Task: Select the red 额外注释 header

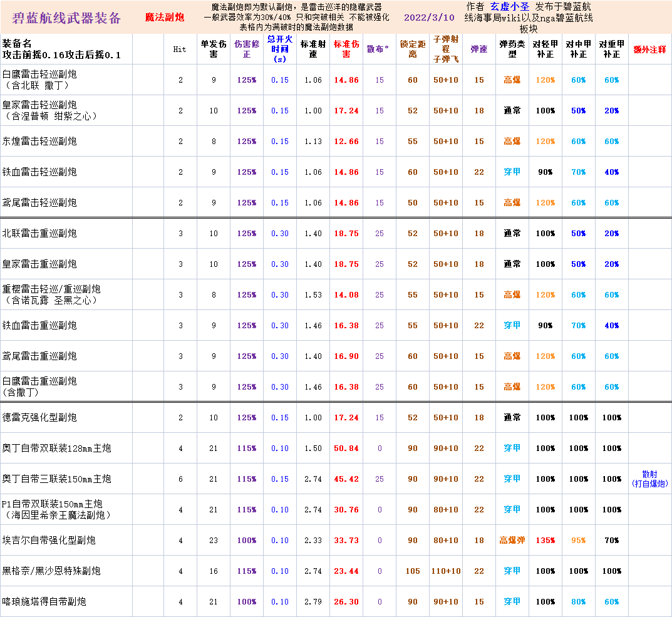Action: coord(649,49)
